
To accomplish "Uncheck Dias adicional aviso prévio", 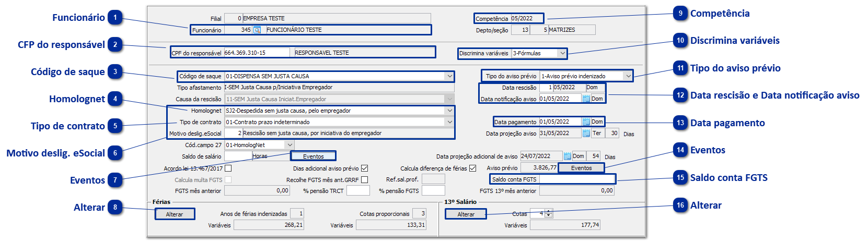I will [x=364, y=168].
